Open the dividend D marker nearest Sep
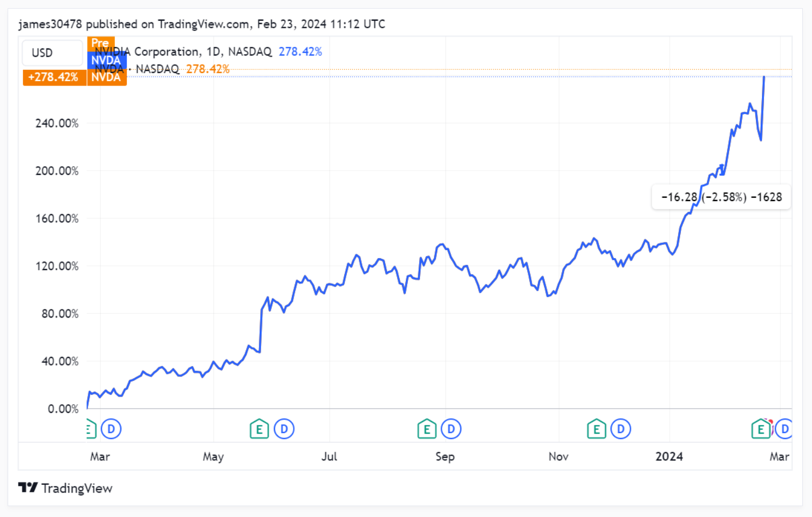Screen dimensions: 812x517 point(451,429)
